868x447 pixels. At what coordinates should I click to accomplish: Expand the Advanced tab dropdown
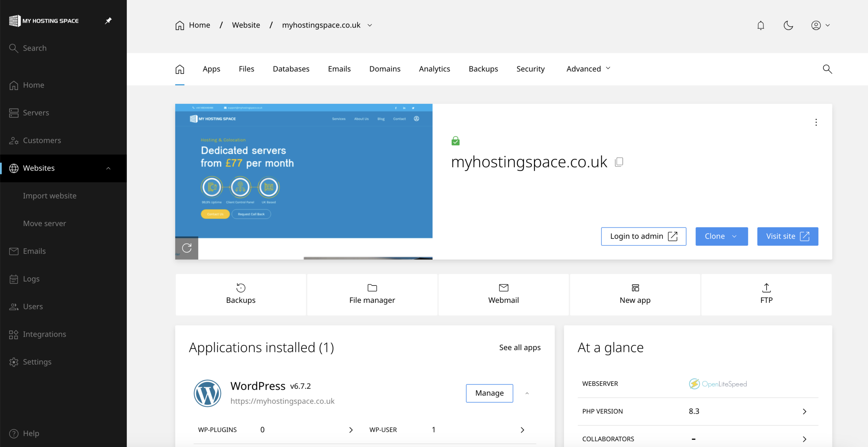(x=588, y=69)
